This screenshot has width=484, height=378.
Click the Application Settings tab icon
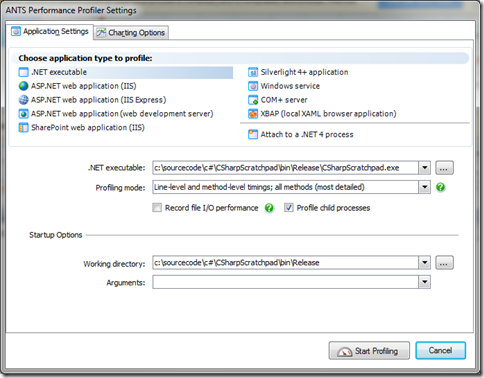(16, 32)
